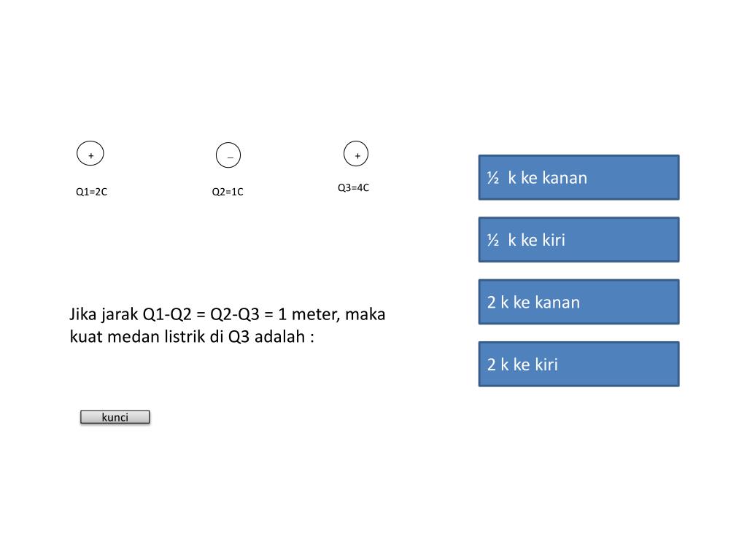This screenshot has width=747, height=560.
Task: Click the ½ symbol in 'ke kiri' answer
Action: click(x=493, y=240)
